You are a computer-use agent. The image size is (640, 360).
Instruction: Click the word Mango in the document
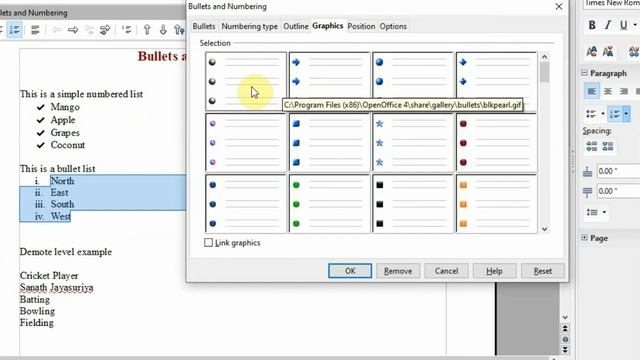point(65,107)
